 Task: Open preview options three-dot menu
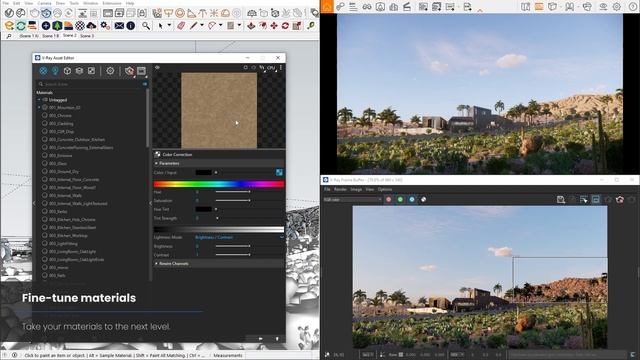[x=281, y=68]
